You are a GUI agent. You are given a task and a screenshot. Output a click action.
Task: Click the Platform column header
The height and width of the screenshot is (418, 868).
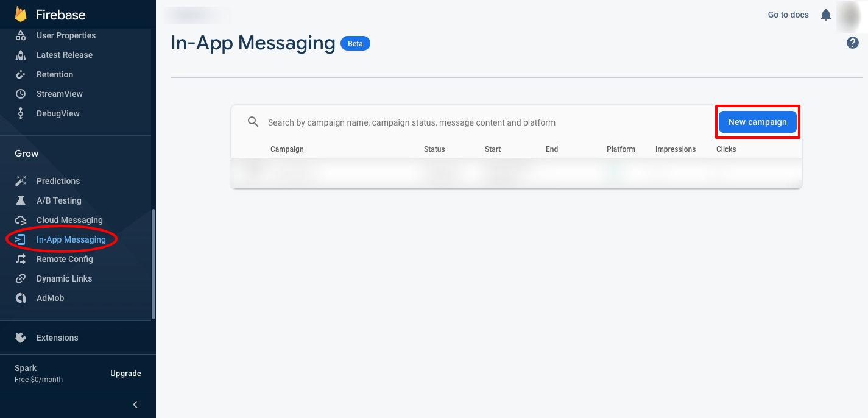[621, 149]
